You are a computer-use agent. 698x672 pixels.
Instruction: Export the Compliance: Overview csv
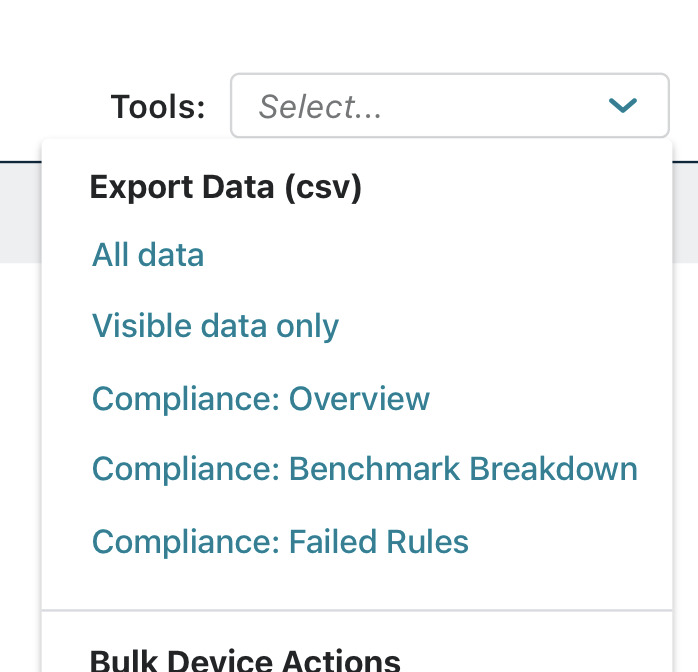(x=260, y=398)
